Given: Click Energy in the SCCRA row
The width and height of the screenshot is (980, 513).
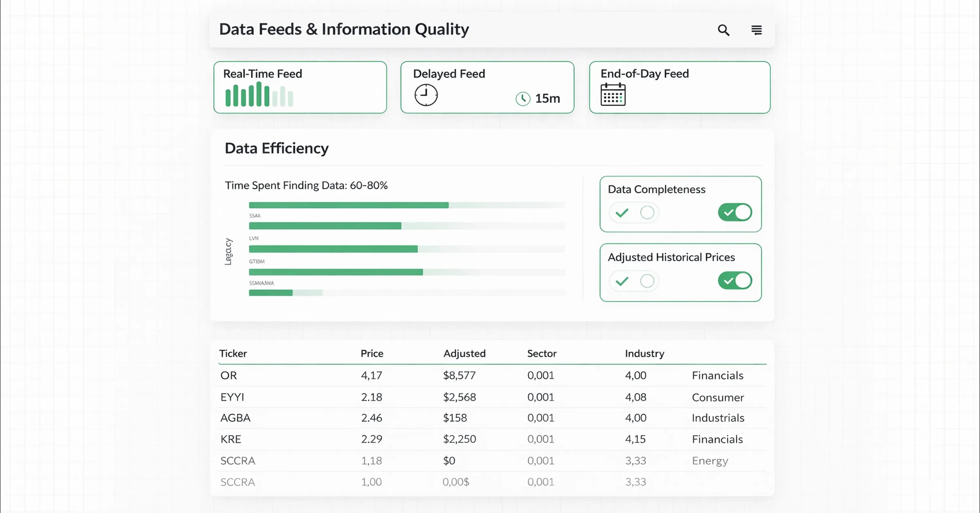Looking at the screenshot, I should click(x=710, y=461).
